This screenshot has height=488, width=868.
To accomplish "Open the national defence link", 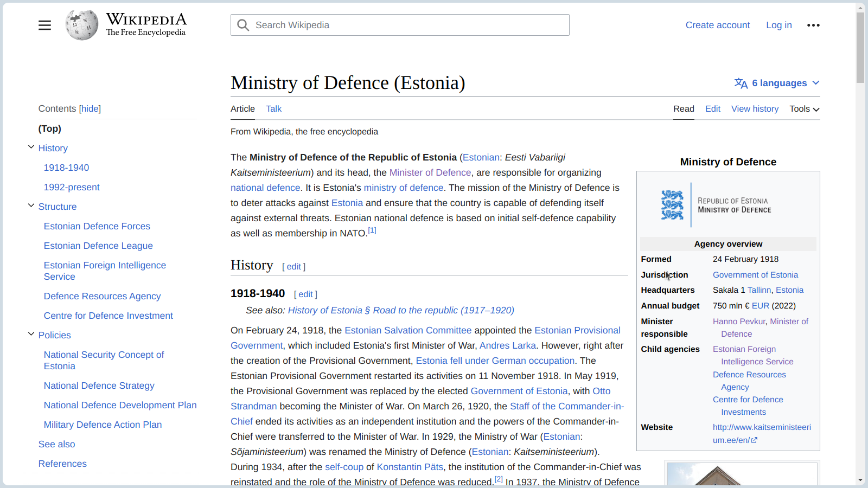I will pos(265,188).
